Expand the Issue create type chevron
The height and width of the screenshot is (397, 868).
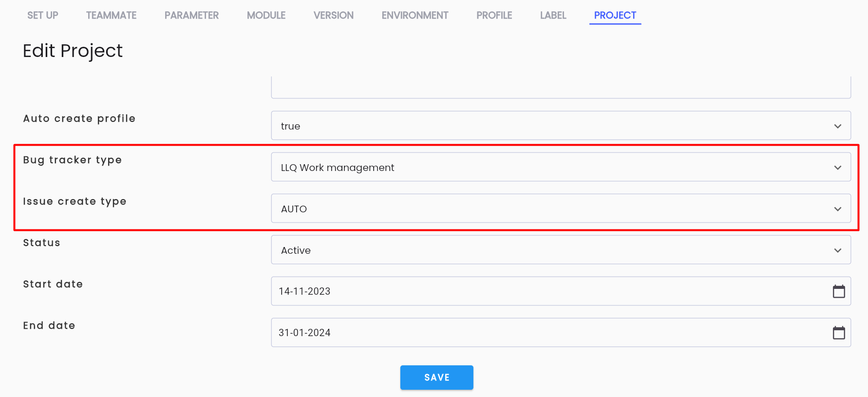(837, 209)
